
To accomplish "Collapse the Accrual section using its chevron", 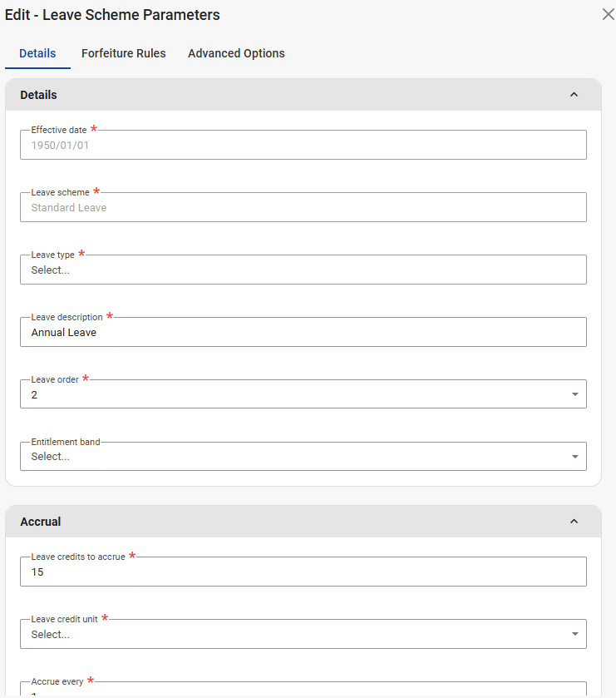I will point(574,522).
